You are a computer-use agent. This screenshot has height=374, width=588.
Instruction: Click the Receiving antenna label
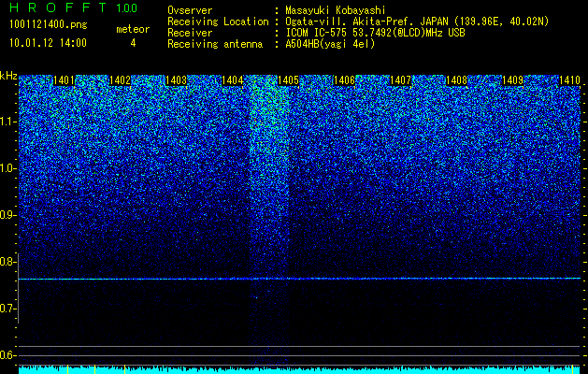[215, 44]
